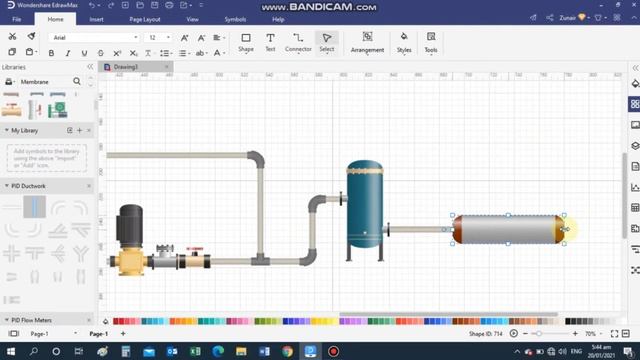Click the focus mode play-circle icon in status bar
The height and width of the screenshot is (360, 640).
pyautogui.click(x=513, y=333)
